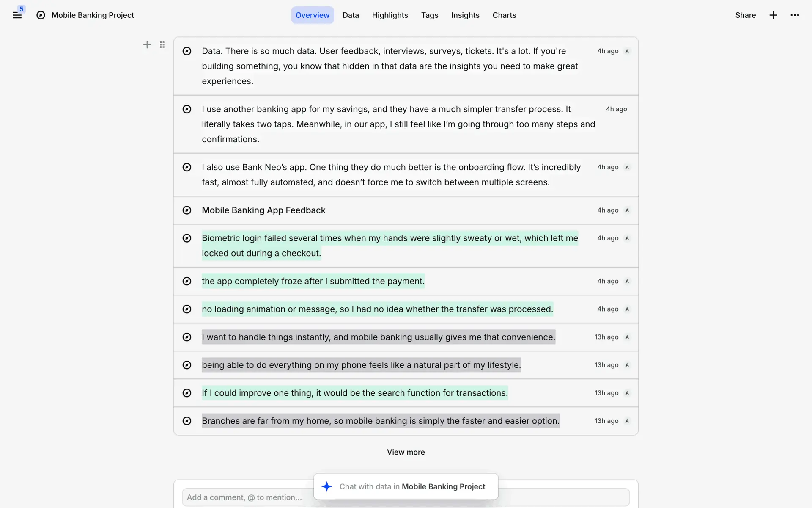Viewport: 812px width, 508px height.
Task: Click icon beside 'Biometric login failed' row
Action: (x=187, y=238)
